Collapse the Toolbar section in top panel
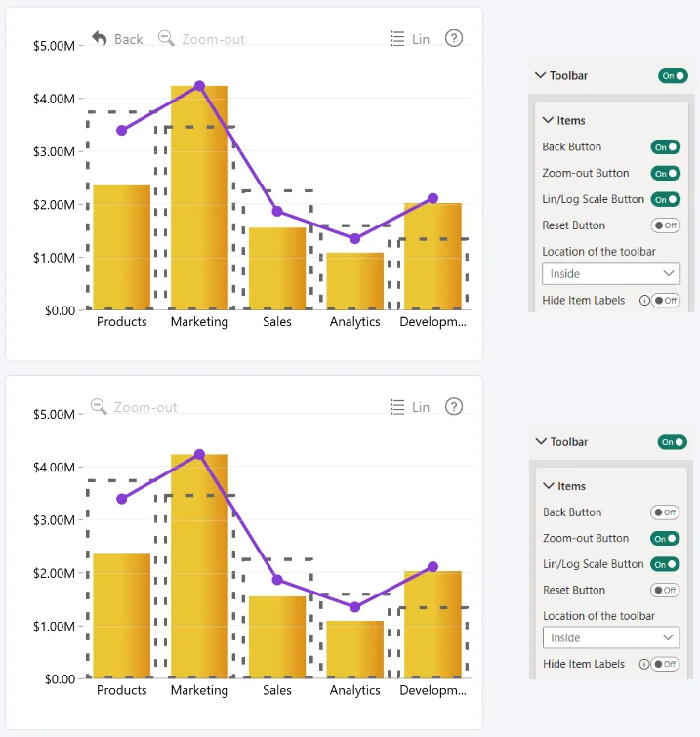Screen dimensions: 700x737 tap(541, 75)
